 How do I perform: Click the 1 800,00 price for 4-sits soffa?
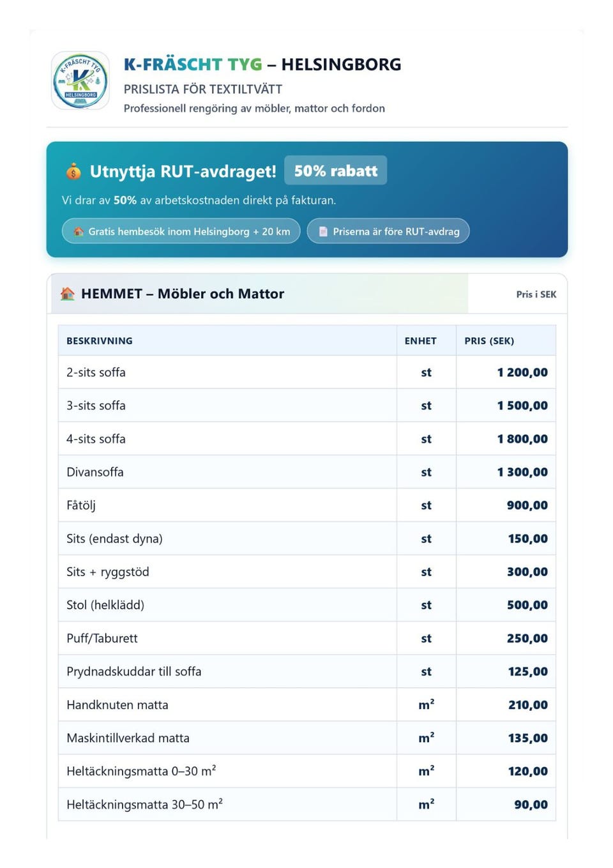(x=522, y=439)
